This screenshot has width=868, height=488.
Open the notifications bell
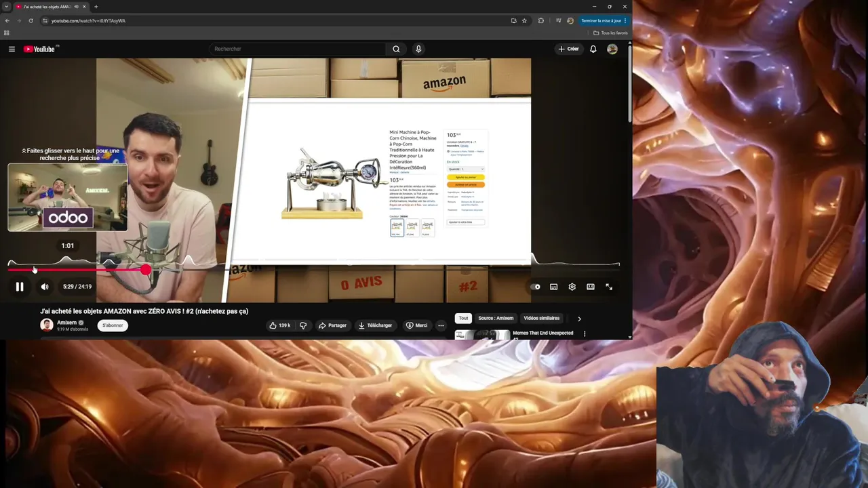tap(593, 49)
